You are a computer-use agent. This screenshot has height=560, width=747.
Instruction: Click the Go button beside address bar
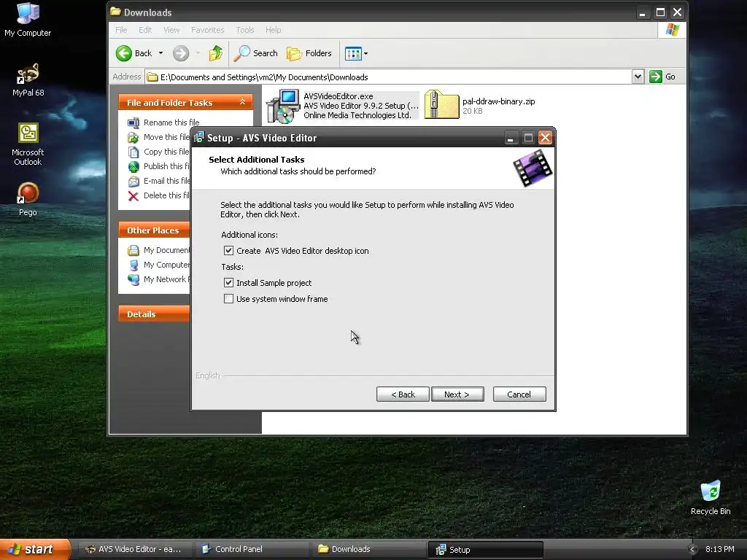tap(662, 77)
